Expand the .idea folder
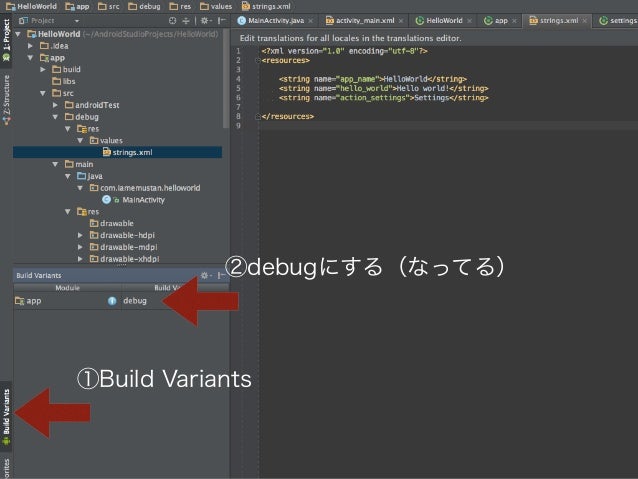638x479 pixels. (31, 46)
